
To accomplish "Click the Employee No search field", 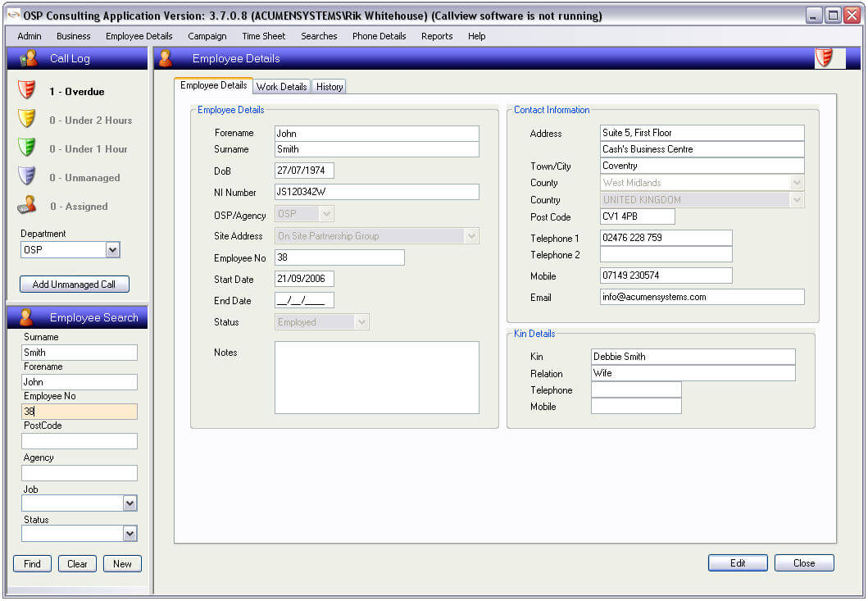I will pos(80,412).
